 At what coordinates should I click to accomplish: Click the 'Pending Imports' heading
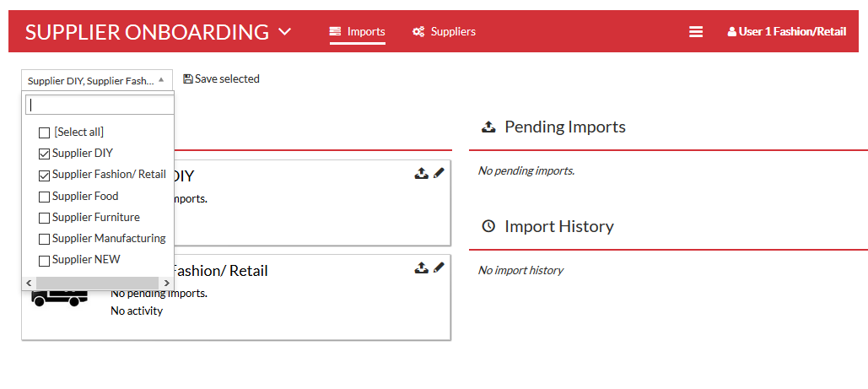(x=565, y=127)
